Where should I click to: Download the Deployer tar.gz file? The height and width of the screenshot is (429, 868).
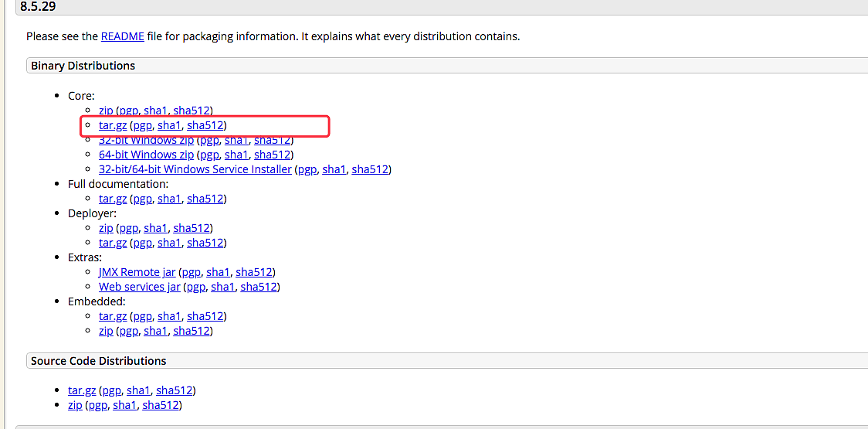click(x=113, y=243)
